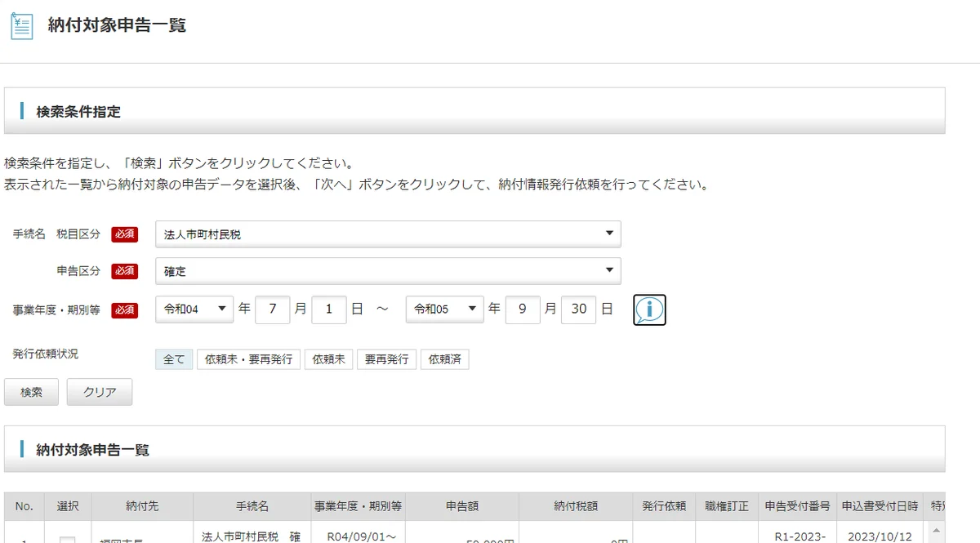Click the info speech-bubble icon beside date fields
Screen dimensions: 980x543
point(649,310)
